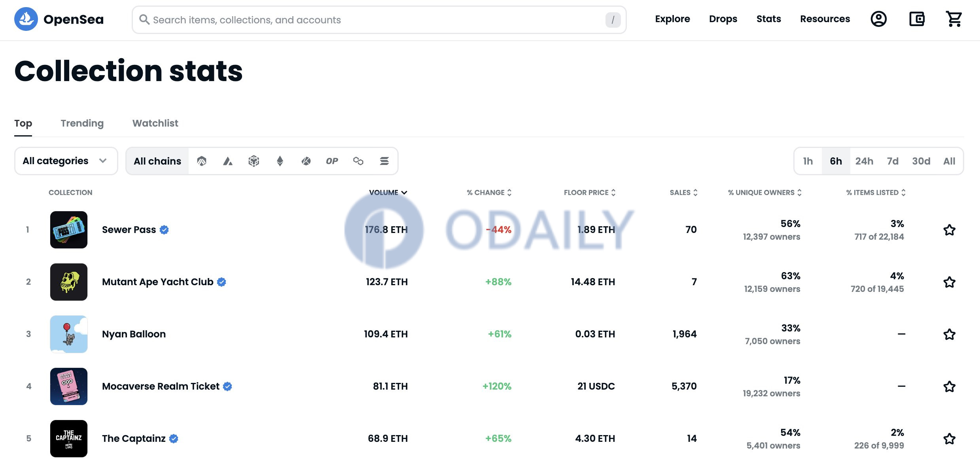Filter by BNB Chain icon
This screenshot has height=462, width=980.
254,161
